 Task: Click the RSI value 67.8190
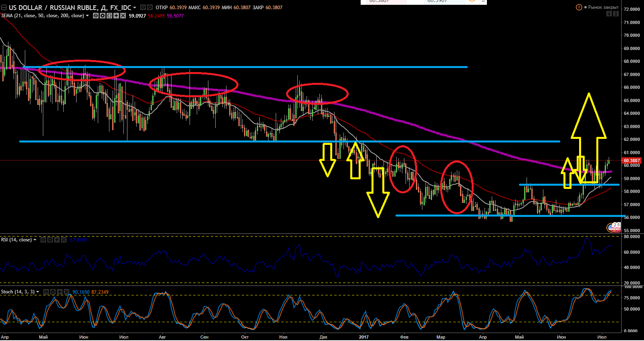coord(78,240)
